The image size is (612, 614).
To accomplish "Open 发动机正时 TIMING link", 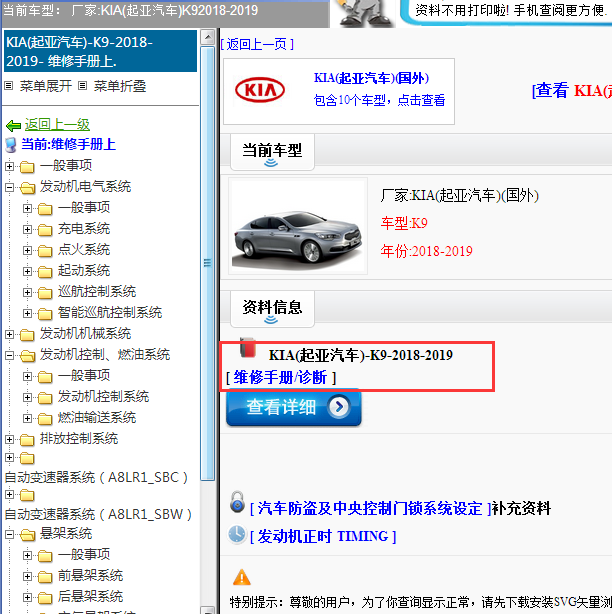I will pyautogui.click(x=323, y=536).
